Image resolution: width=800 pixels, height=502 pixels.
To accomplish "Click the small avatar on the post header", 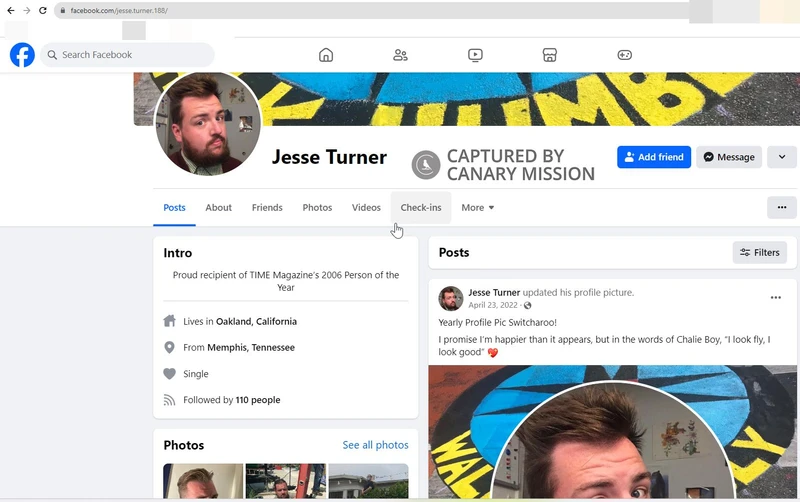I will 451,298.
